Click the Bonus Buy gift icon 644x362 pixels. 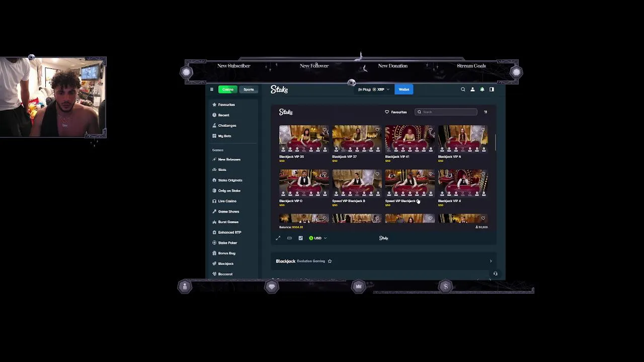point(214,253)
